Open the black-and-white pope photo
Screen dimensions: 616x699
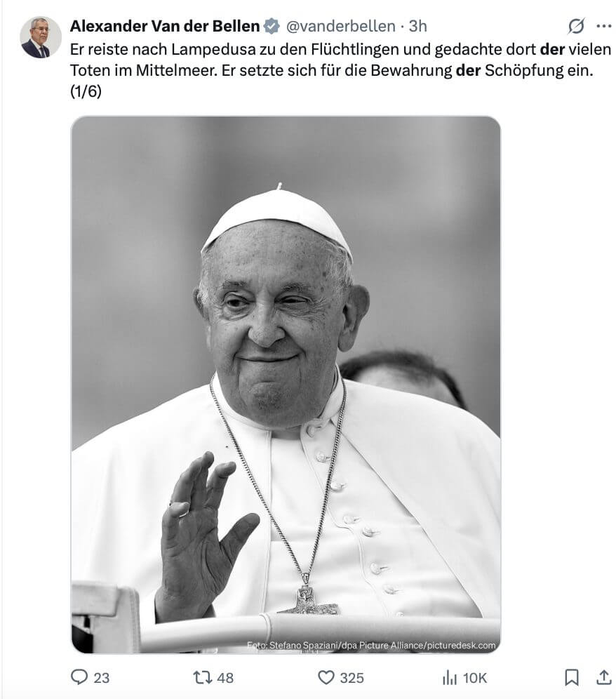click(x=286, y=385)
